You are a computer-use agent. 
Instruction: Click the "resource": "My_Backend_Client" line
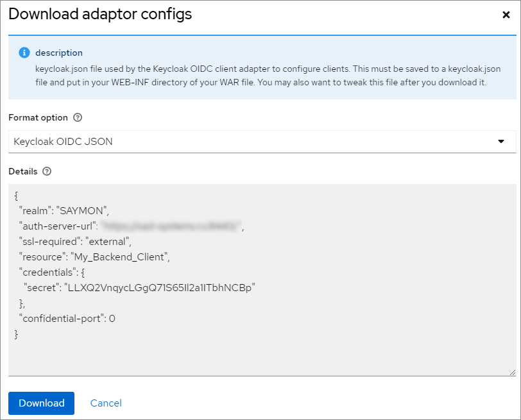click(x=94, y=256)
